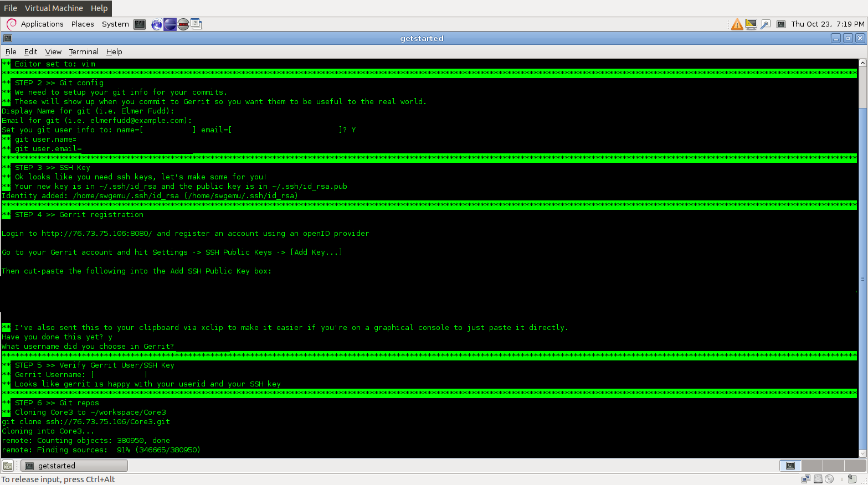
Task: Switch to the first workspace
Action: coord(790,466)
